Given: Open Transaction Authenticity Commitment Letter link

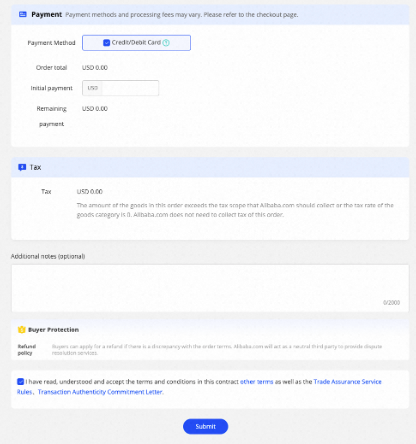Looking at the screenshot, I should 100,392.
